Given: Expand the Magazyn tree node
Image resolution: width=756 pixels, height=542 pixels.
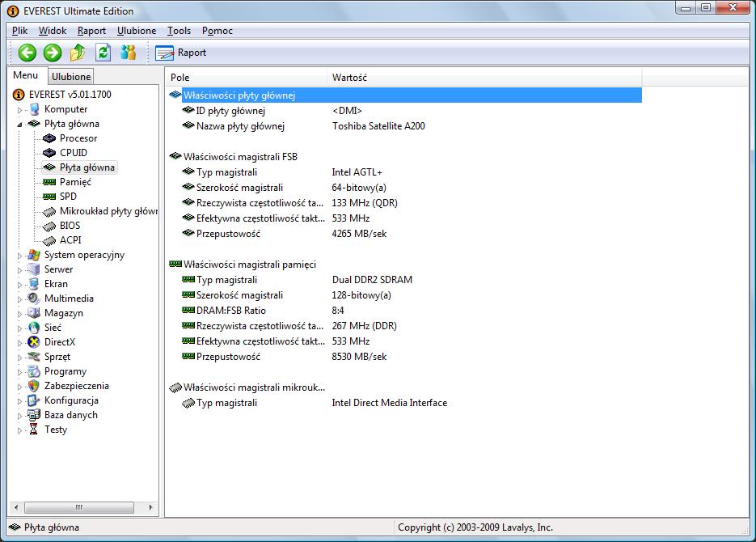Looking at the screenshot, I should pos(19,314).
